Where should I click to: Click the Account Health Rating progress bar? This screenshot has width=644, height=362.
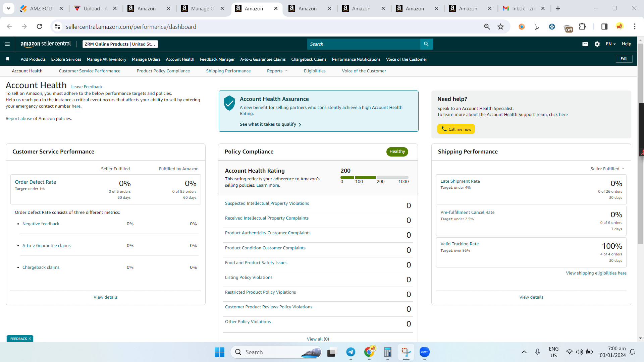pos(374,177)
